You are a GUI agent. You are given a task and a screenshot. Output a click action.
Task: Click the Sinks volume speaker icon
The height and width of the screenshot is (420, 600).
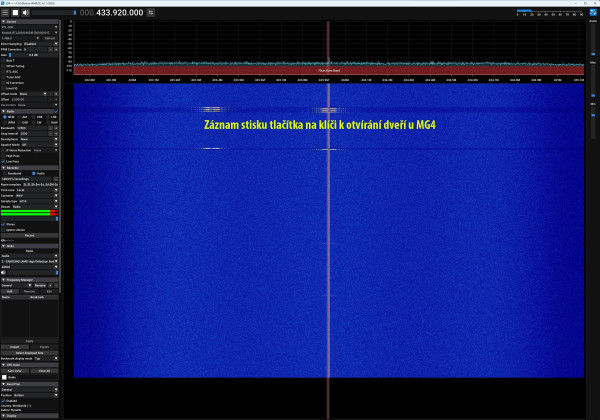tap(3, 273)
